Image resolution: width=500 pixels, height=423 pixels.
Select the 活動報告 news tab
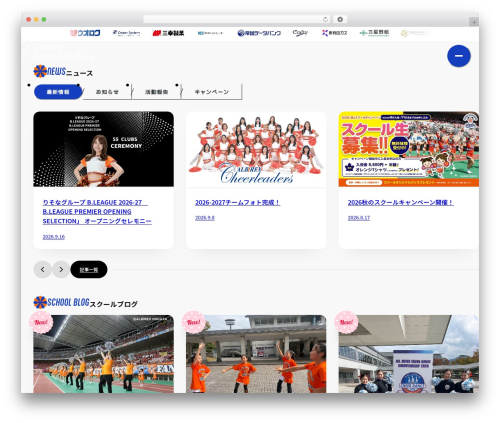(x=156, y=92)
